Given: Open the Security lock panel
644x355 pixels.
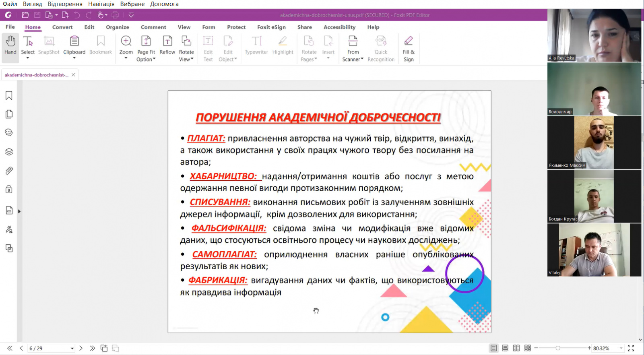Looking at the screenshot, I should pyautogui.click(x=9, y=189).
